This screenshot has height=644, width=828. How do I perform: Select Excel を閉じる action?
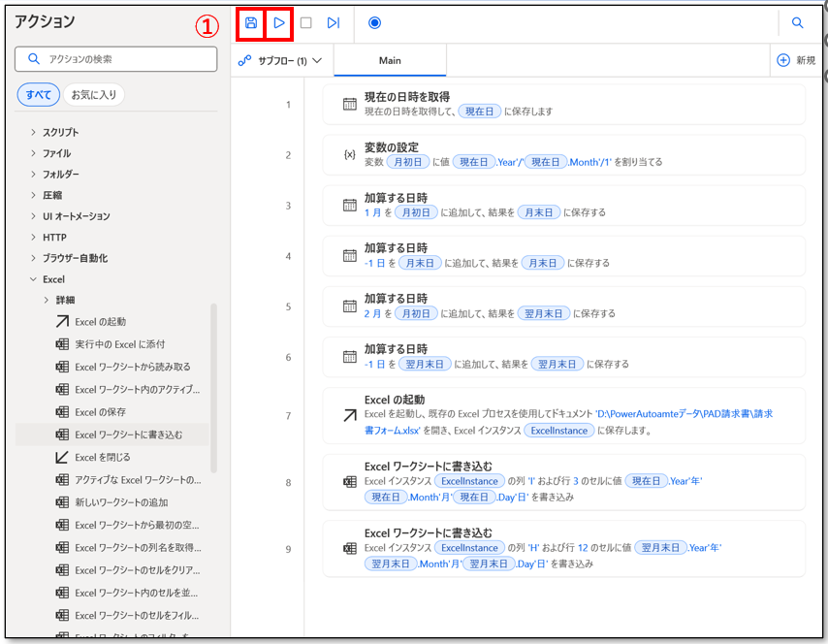(x=102, y=457)
